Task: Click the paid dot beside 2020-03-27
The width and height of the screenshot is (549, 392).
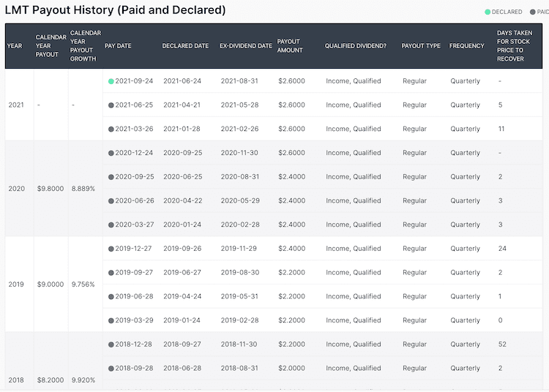Action: click(111, 225)
